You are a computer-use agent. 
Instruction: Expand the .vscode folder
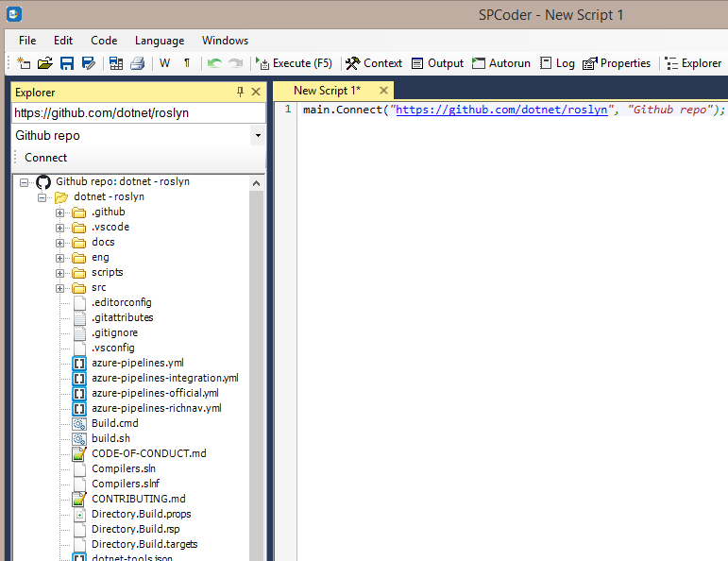point(59,228)
